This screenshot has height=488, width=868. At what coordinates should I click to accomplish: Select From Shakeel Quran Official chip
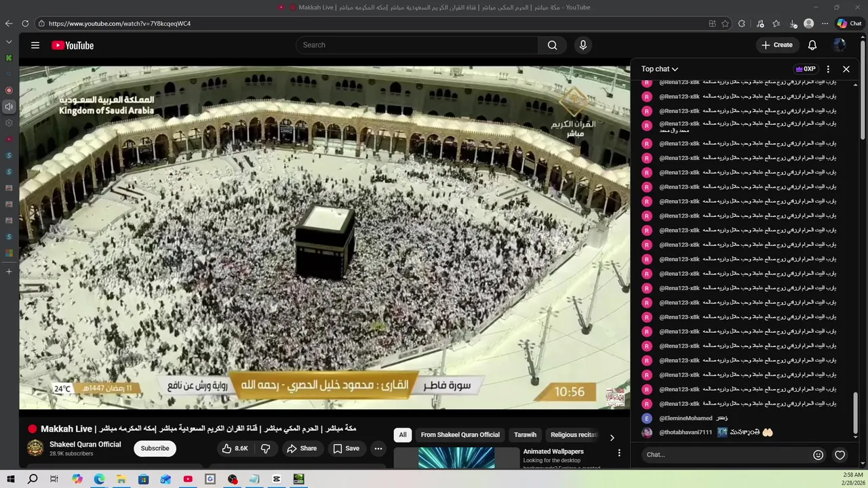[460, 434]
